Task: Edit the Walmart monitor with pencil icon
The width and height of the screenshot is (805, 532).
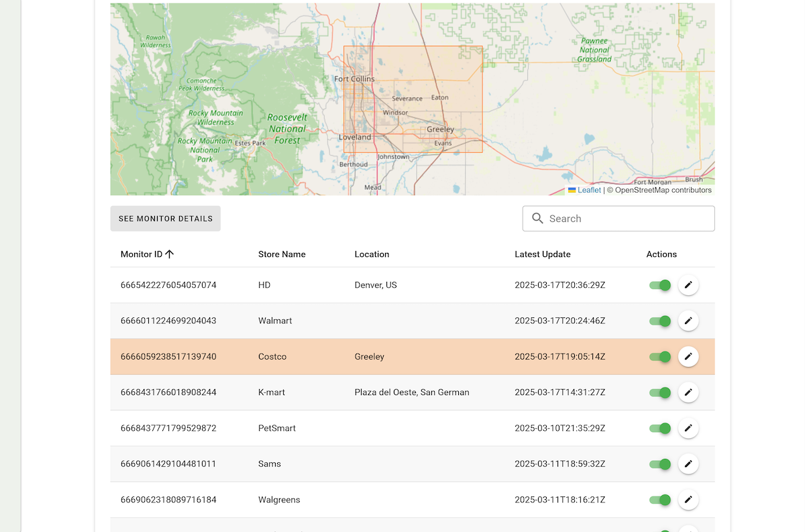Action: tap(688, 321)
